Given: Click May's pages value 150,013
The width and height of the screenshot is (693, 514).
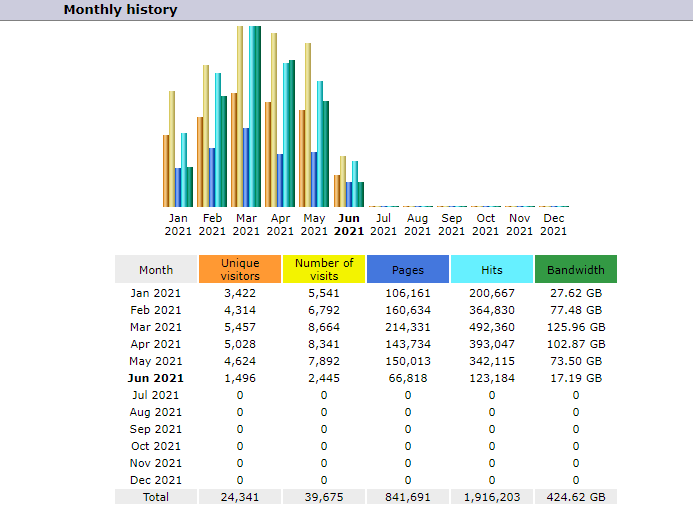Looking at the screenshot, I should 408,361.
